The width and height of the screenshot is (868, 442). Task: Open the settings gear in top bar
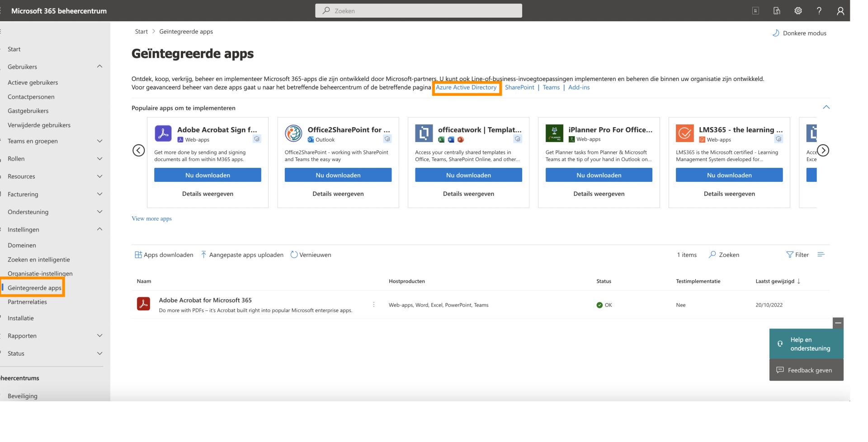click(798, 11)
